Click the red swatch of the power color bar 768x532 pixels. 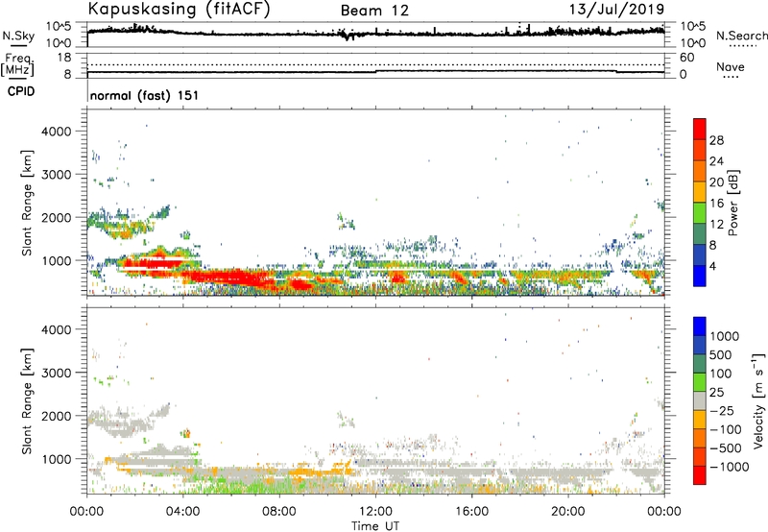[x=700, y=130]
